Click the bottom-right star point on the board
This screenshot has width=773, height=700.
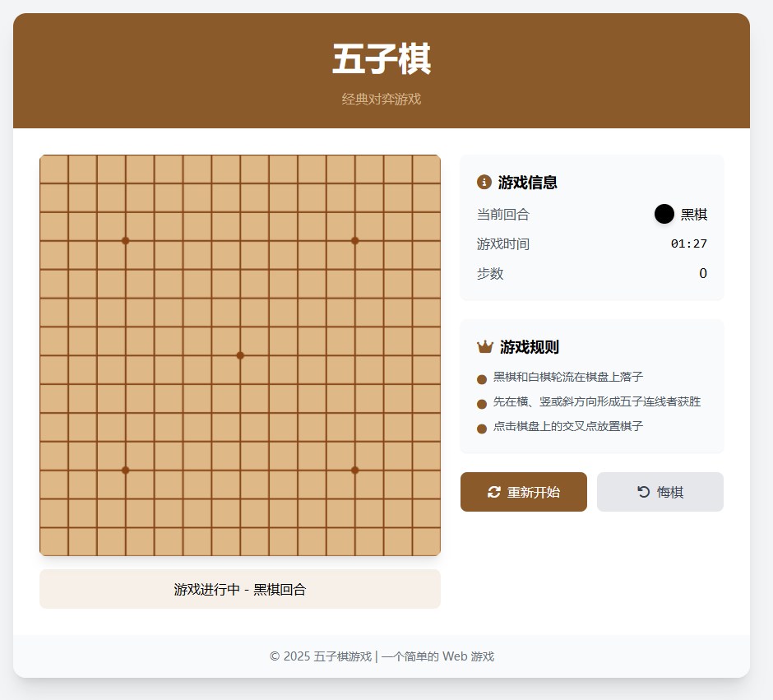click(354, 471)
